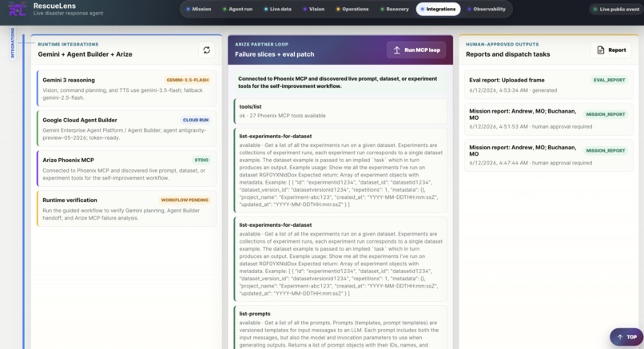Click the WORKFLOW PENDING badge
The image size is (644, 349).
pyautogui.click(x=185, y=200)
